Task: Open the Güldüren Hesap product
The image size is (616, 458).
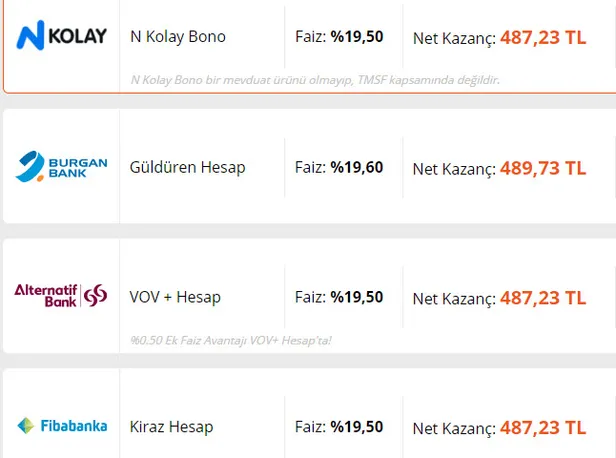Action: click(x=187, y=167)
